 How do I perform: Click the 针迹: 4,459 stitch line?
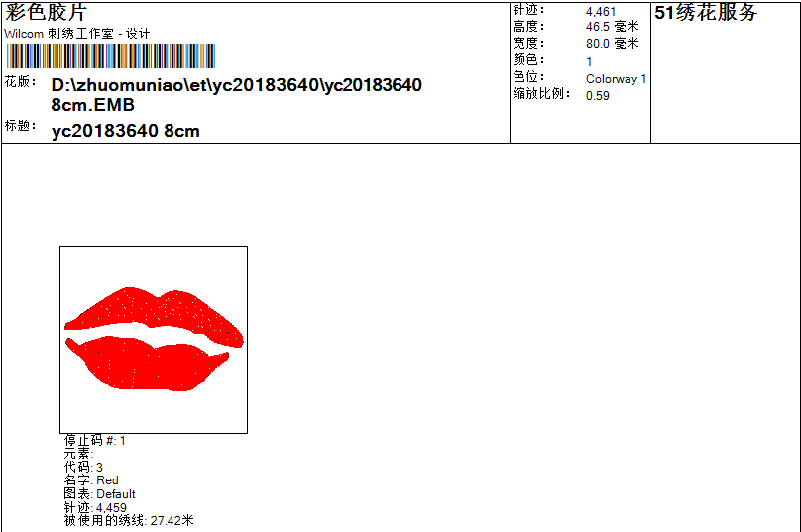95,507
